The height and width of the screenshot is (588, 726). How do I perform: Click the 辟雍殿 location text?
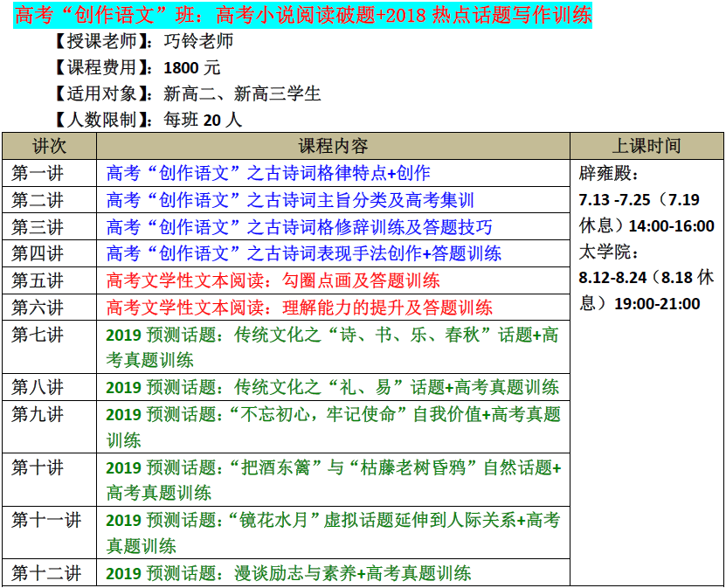pyautogui.click(x=609, y=173)
